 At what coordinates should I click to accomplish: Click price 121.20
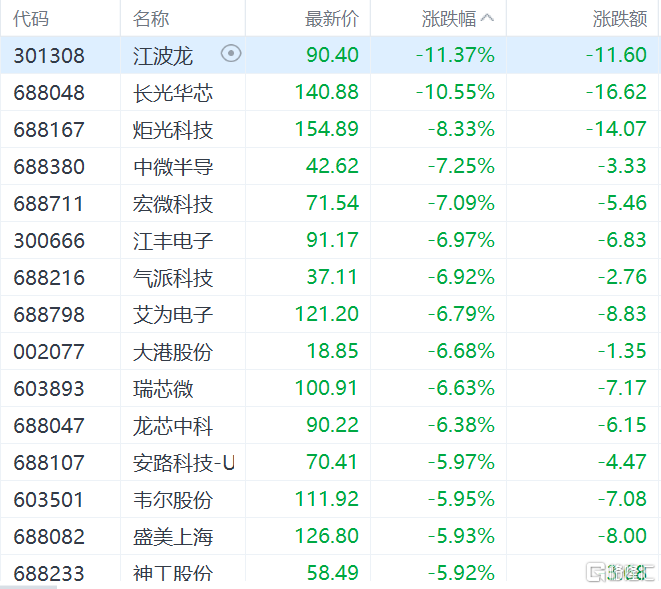327,314
